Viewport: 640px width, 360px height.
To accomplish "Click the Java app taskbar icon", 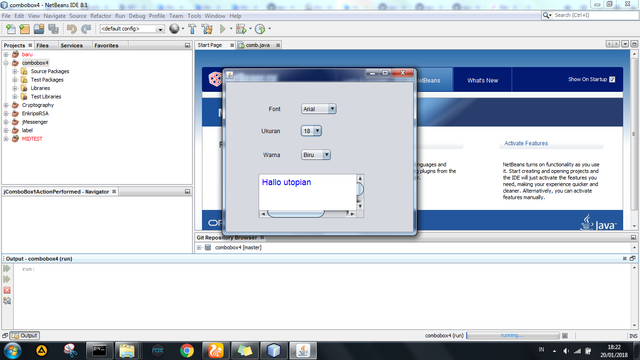I will [x=303, y=351].
